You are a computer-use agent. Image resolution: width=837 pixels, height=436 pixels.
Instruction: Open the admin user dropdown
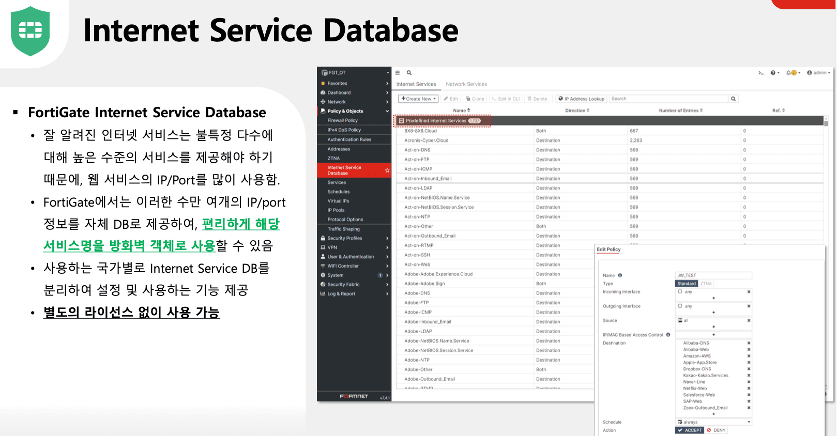(818, 73)
